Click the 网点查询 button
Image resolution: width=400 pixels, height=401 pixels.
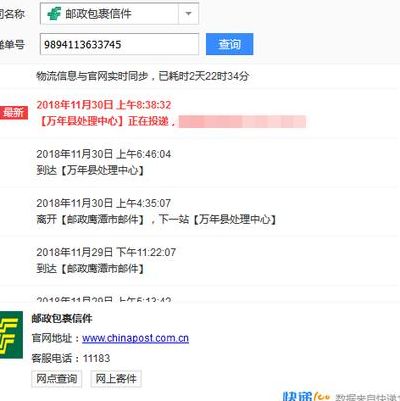pyautogui.click(x=56, y=379)
